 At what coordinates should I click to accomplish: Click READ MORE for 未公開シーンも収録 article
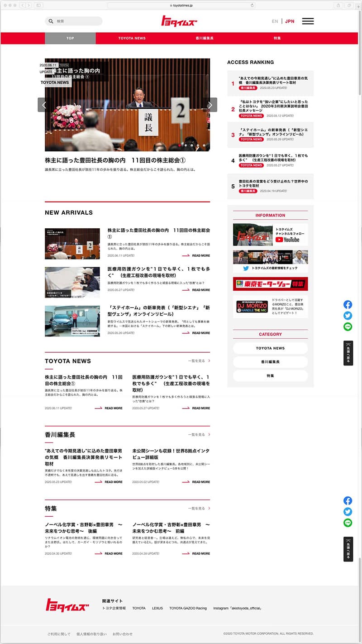point(196,482)
